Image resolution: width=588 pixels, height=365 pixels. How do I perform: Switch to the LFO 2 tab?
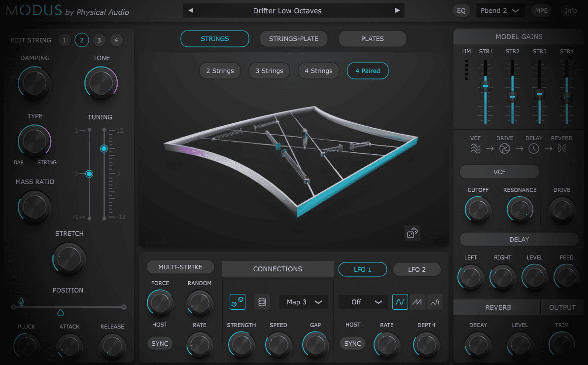point(416,269)
